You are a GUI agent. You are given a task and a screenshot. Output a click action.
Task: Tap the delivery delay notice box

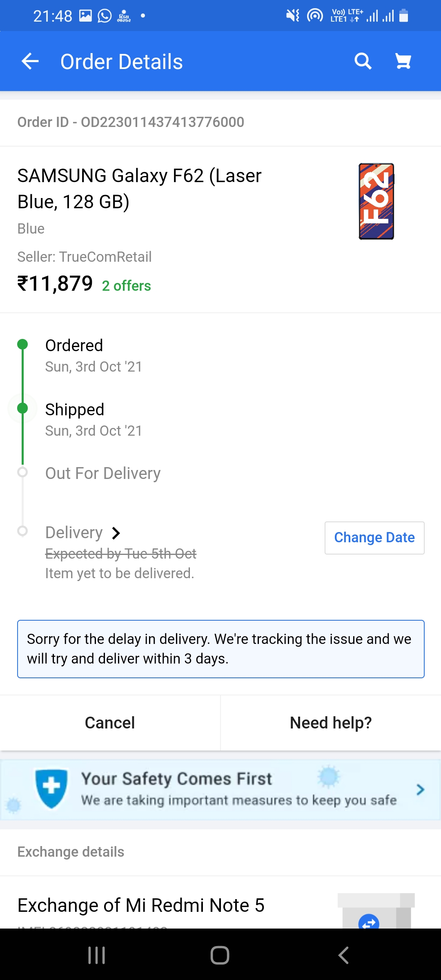[x=220, y=649]
